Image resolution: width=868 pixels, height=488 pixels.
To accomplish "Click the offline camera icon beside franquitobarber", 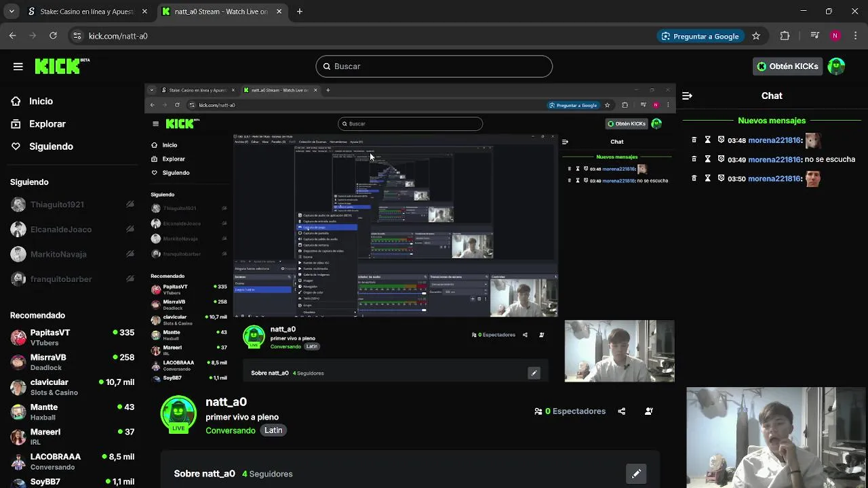I will (x=130, y=279).
